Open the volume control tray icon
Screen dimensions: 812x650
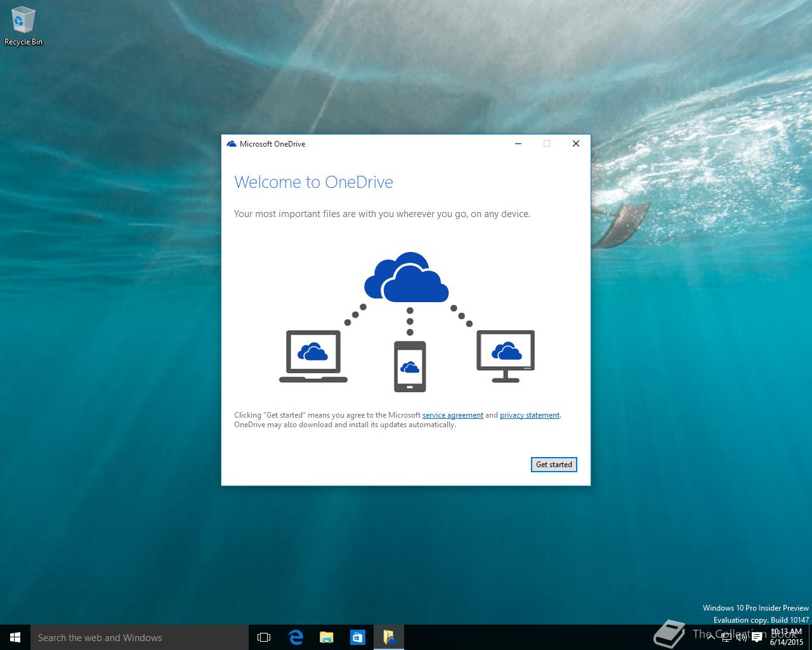tap(741, 637)
